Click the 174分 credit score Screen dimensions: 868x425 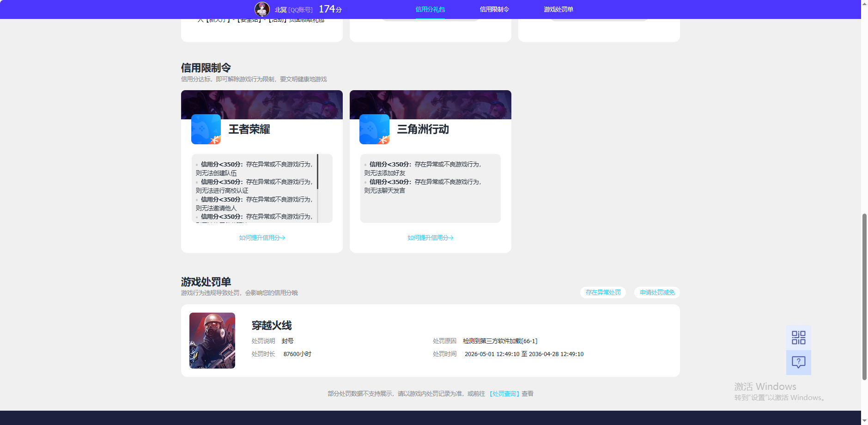point(330,9)
